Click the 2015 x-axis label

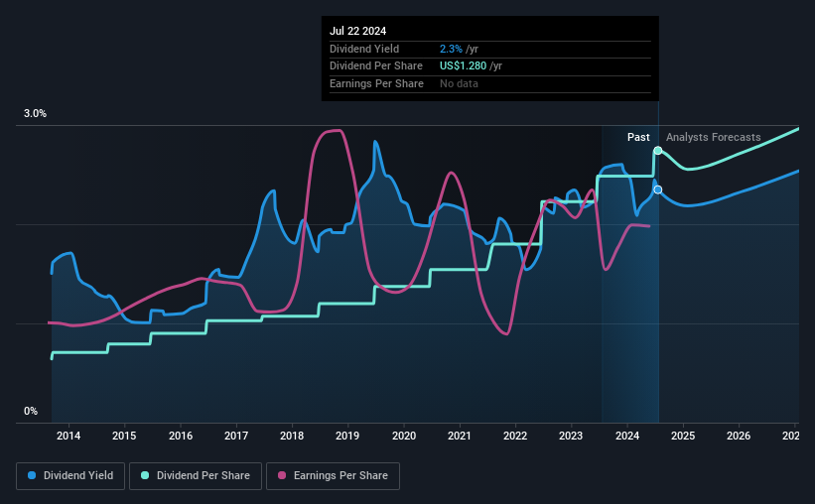coord(124,436)
